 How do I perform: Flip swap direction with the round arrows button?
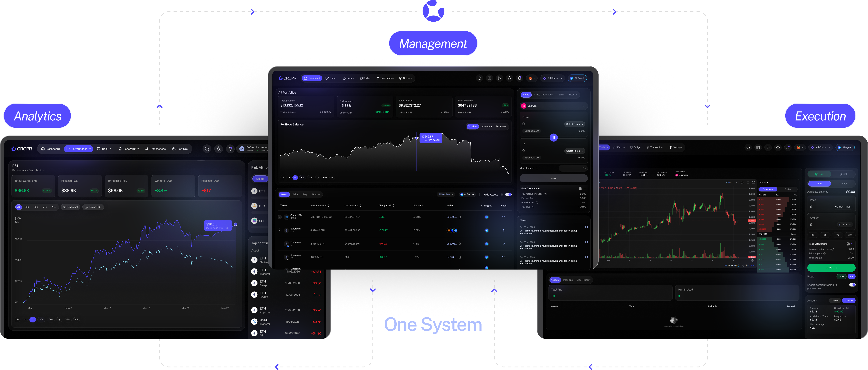(554, 138)
